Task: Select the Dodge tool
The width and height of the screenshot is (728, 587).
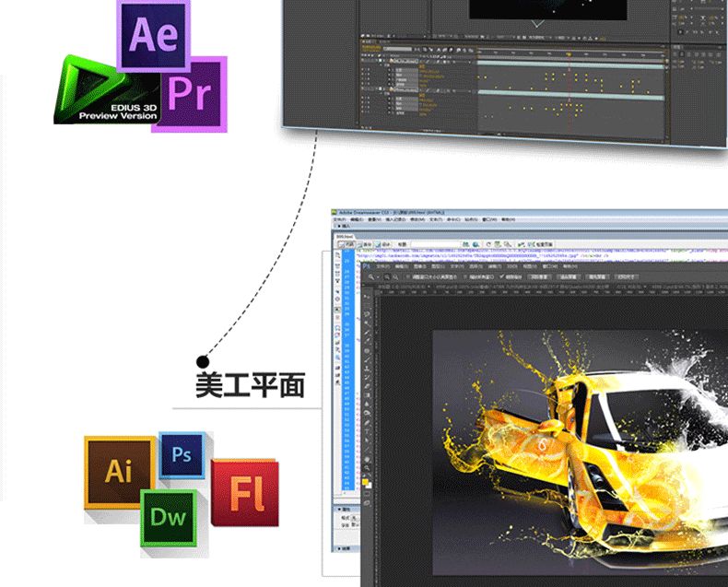Action: [x=367, y=414]
